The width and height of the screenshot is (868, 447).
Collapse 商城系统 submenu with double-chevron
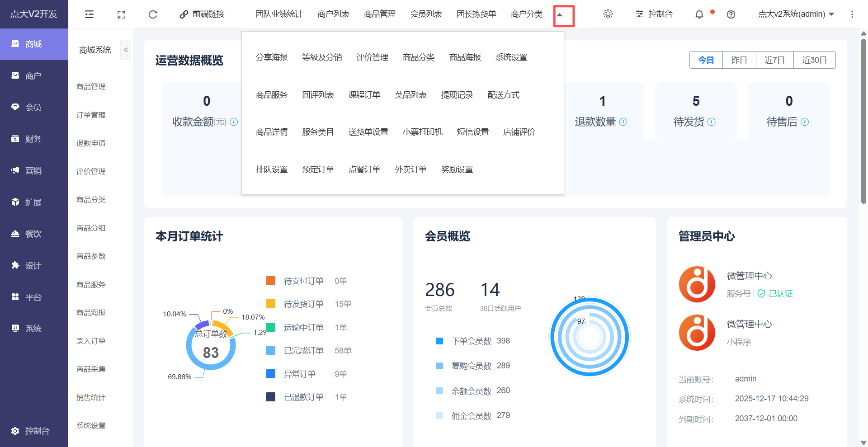(126, 50)
